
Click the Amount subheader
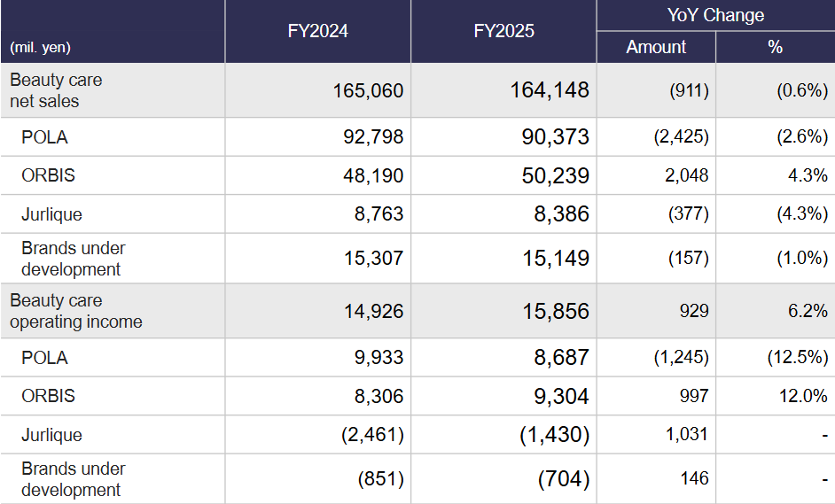click(x=656, y=47)
